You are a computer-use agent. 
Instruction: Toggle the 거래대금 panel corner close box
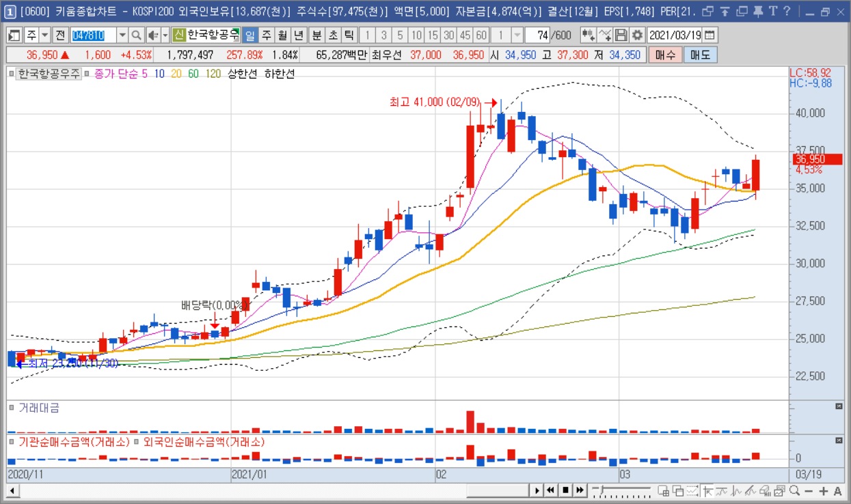(839, 406)
